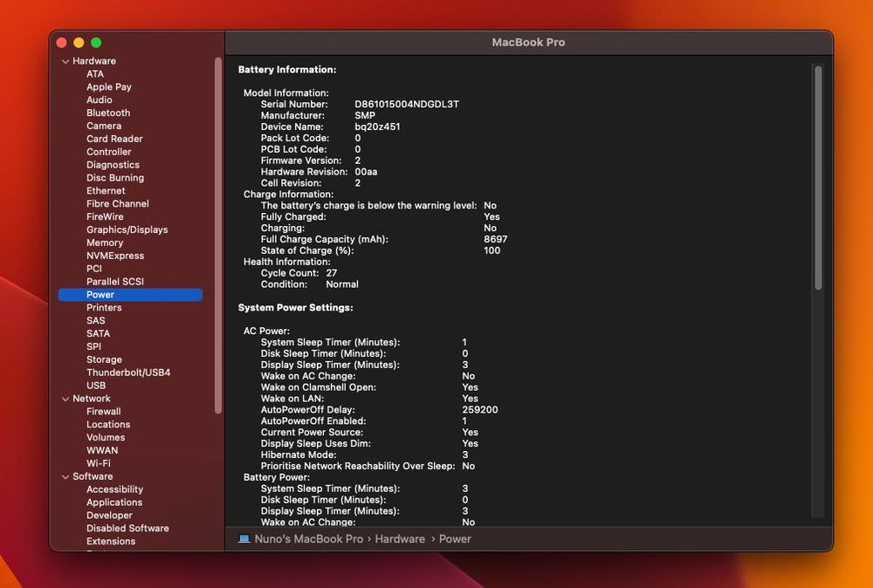873x588 pixels.
Task: Open the Camera hardware entry
Action: click(104, 126)
